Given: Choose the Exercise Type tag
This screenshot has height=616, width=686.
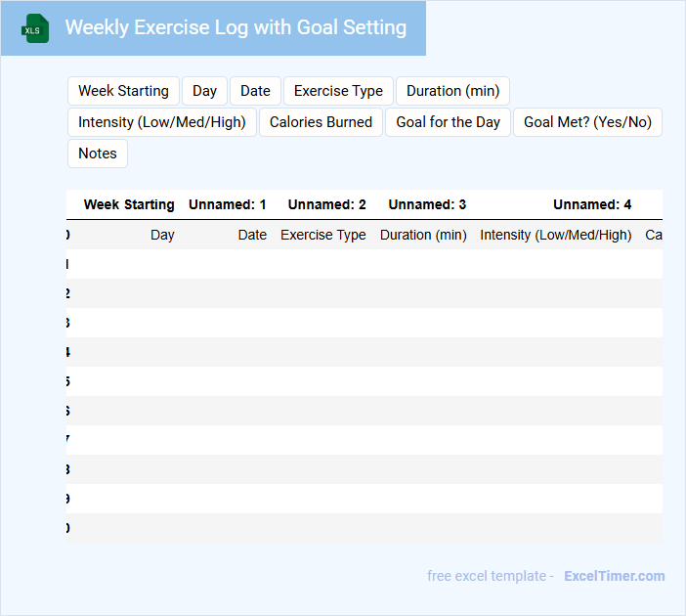Looking at the screenshot, I should coord(338,91).
